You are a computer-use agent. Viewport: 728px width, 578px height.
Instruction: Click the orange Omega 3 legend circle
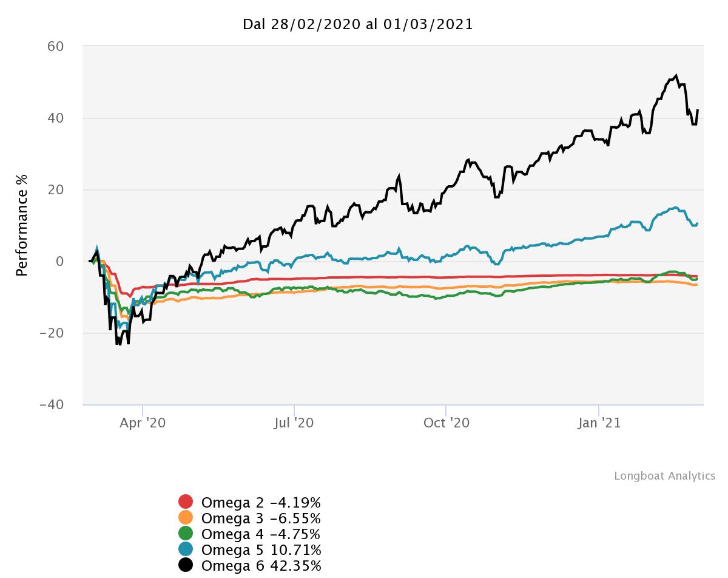(x=186, y=518)
